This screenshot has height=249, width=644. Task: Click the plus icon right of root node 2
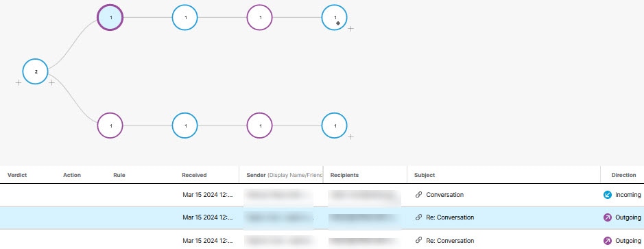point(51,83)
